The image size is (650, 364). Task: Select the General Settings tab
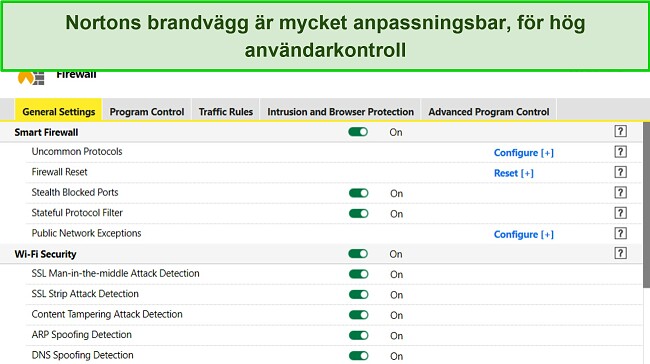(58, 110)
